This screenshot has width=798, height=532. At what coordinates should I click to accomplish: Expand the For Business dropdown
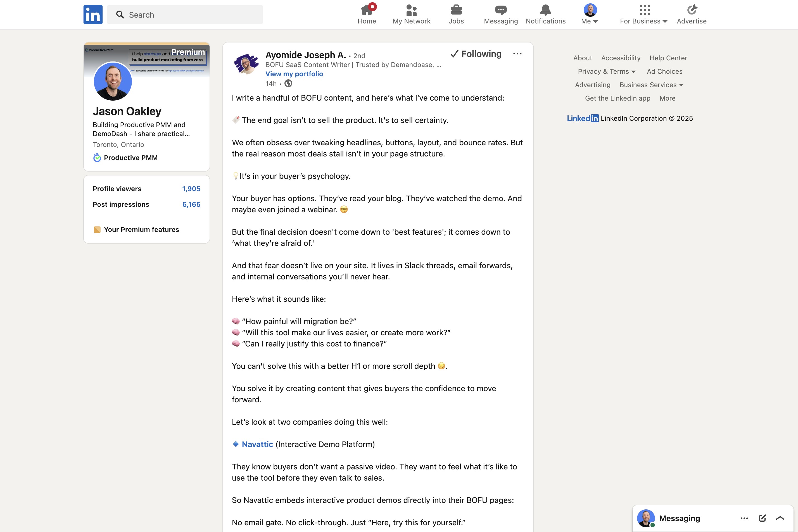(x=644, y=21)
